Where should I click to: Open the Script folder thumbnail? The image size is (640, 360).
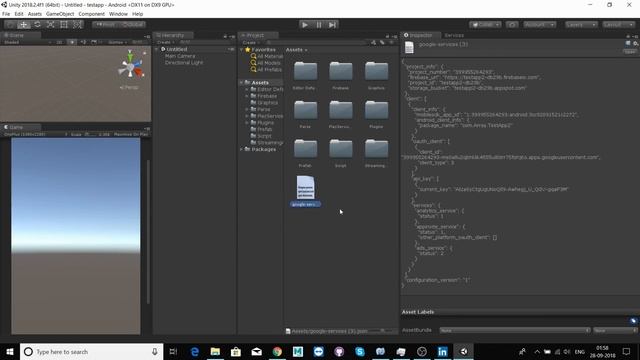341,149
